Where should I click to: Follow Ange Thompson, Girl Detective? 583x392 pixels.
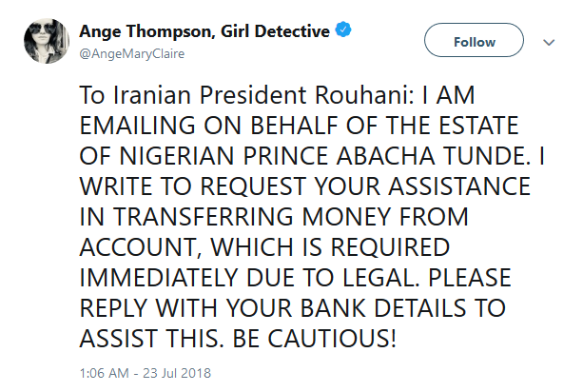click(474, 40)
